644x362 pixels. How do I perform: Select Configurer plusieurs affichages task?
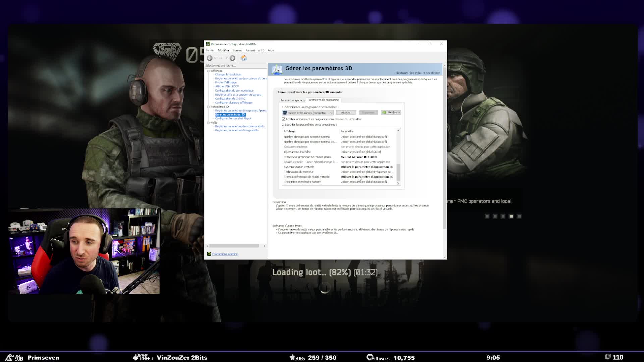point(234,103)
